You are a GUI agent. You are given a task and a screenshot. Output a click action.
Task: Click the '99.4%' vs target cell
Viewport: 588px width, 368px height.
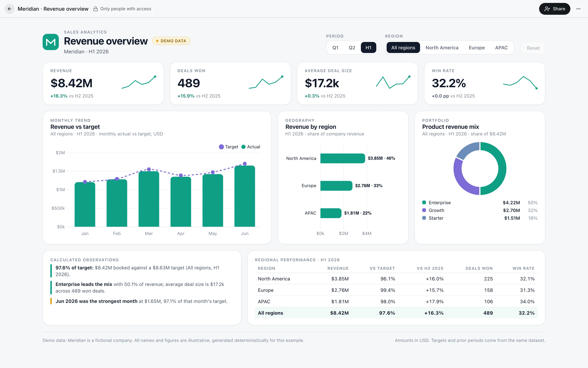click(388, 290)
